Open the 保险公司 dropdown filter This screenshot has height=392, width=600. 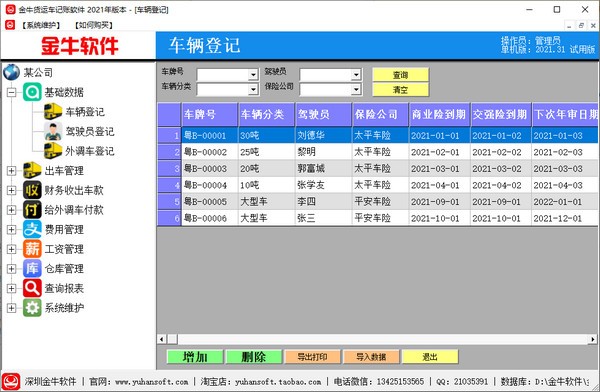pos(356,90)
